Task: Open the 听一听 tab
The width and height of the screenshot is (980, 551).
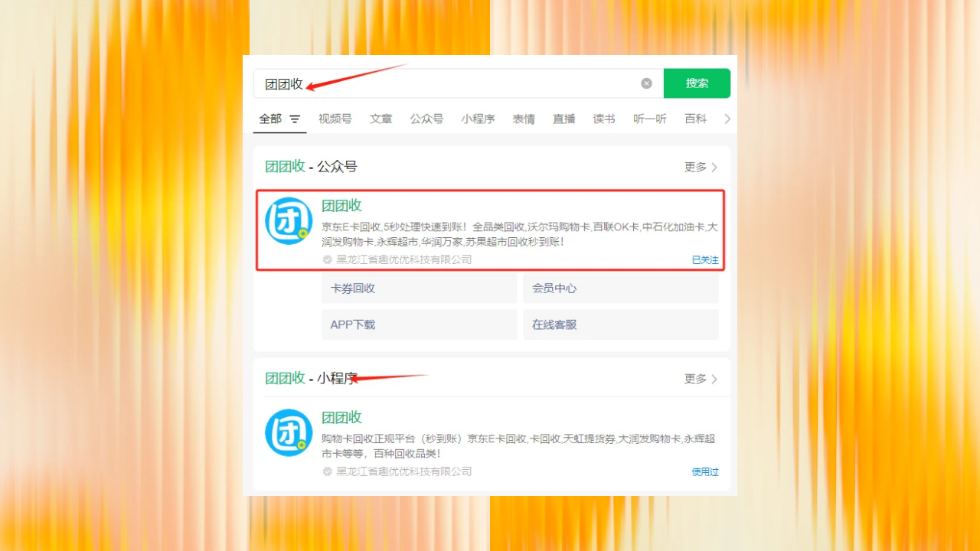Action: [650, 119]
